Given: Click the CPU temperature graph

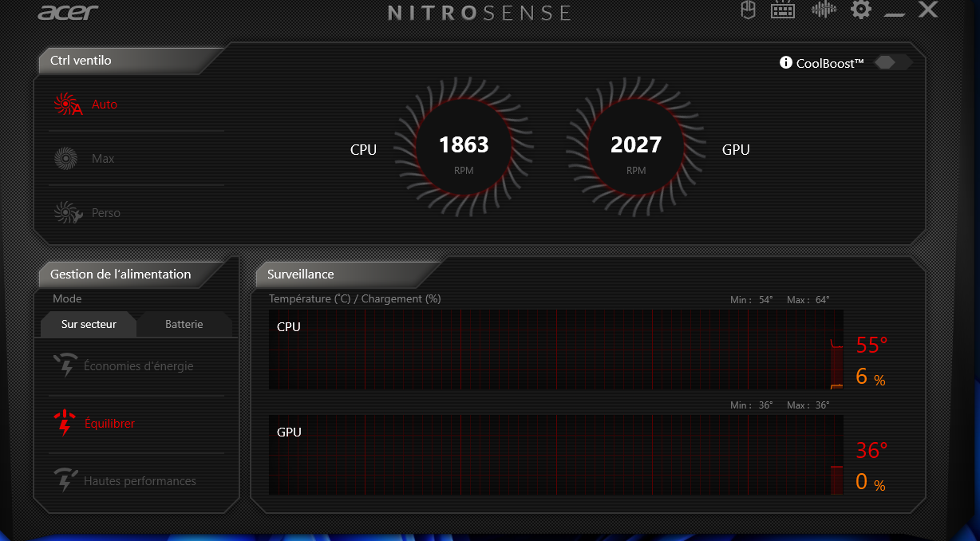Looking at the screenshot, I should pos(556,349).
